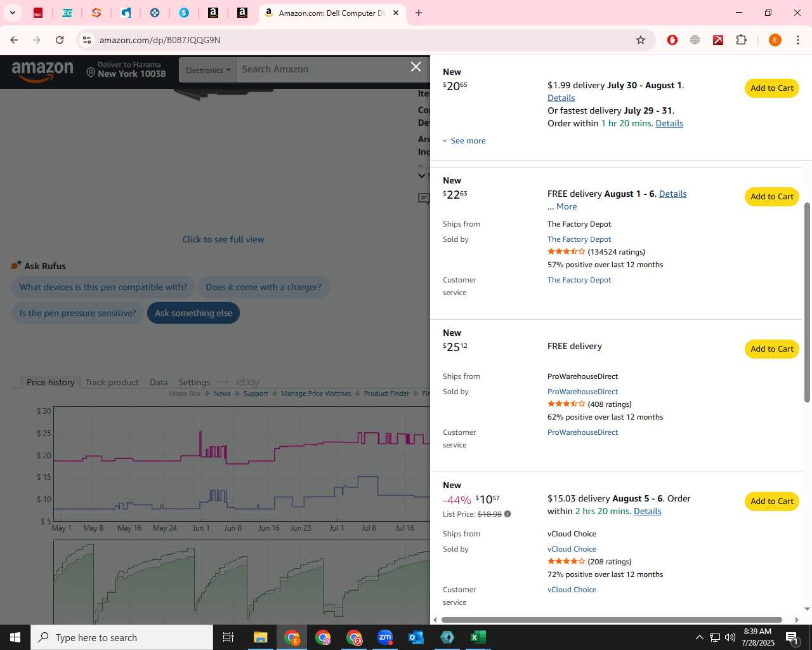The height and width of the screenshot is (650, 812).
Task: Open the Electronics search category dropdown
Action: [207, 70]
